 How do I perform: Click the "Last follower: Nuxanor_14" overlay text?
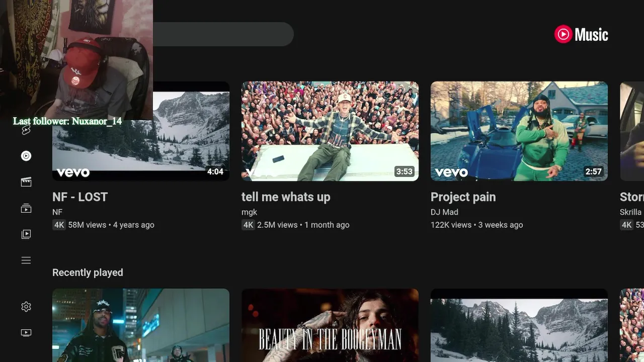[67, 121]
